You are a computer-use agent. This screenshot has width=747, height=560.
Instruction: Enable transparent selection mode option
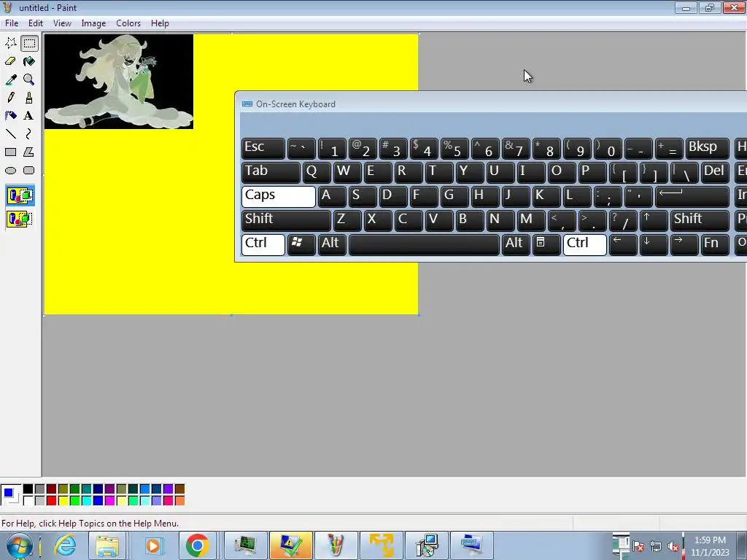click(x=20, y=219)
